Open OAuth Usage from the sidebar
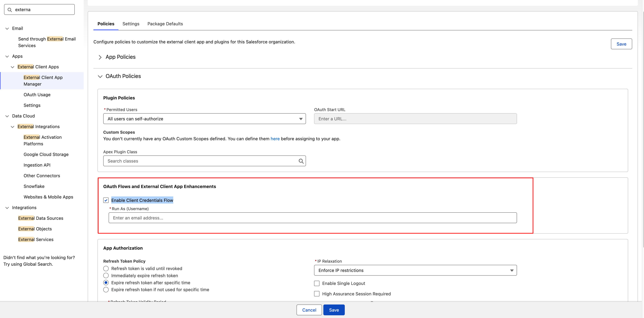 tap(37, 95)
